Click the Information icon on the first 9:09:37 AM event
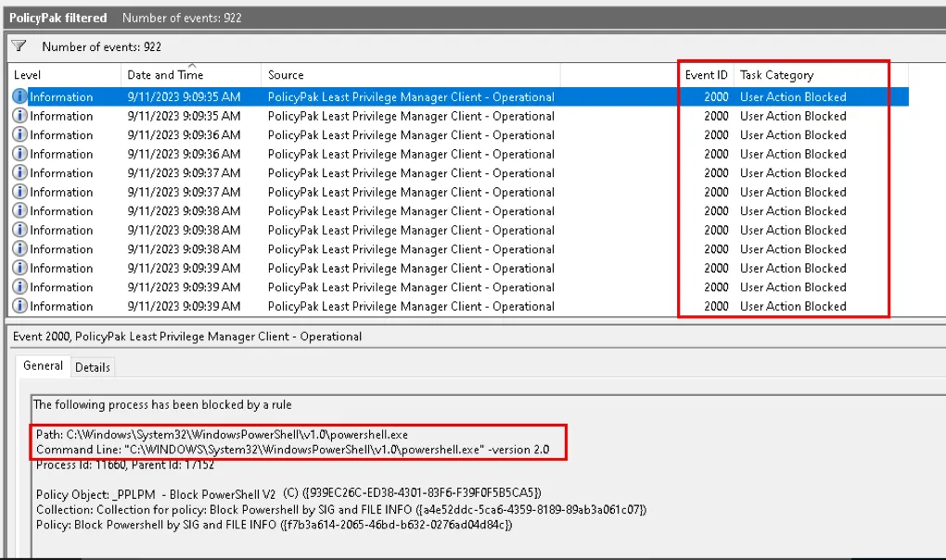Screen dimensions: 946x560 click(x=19, y=173)
